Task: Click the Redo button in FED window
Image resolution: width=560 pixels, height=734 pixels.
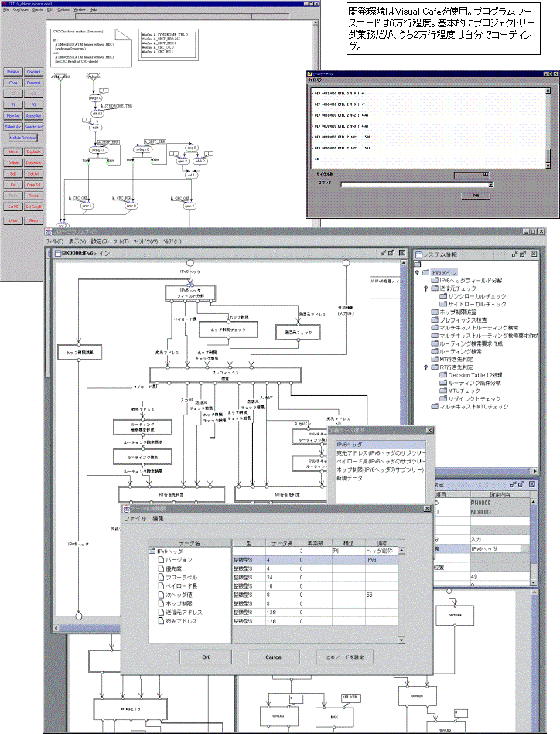Action: (x=34, y=220)
